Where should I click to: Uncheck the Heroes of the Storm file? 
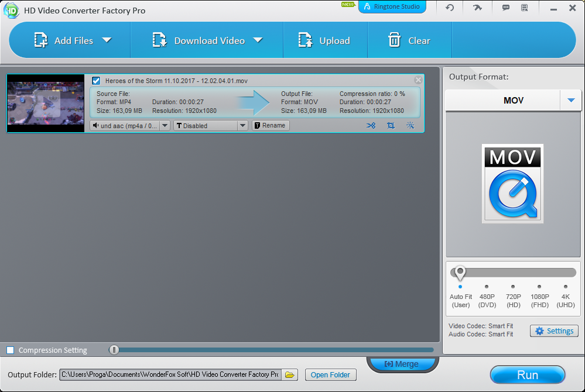[x=95, y=81]
